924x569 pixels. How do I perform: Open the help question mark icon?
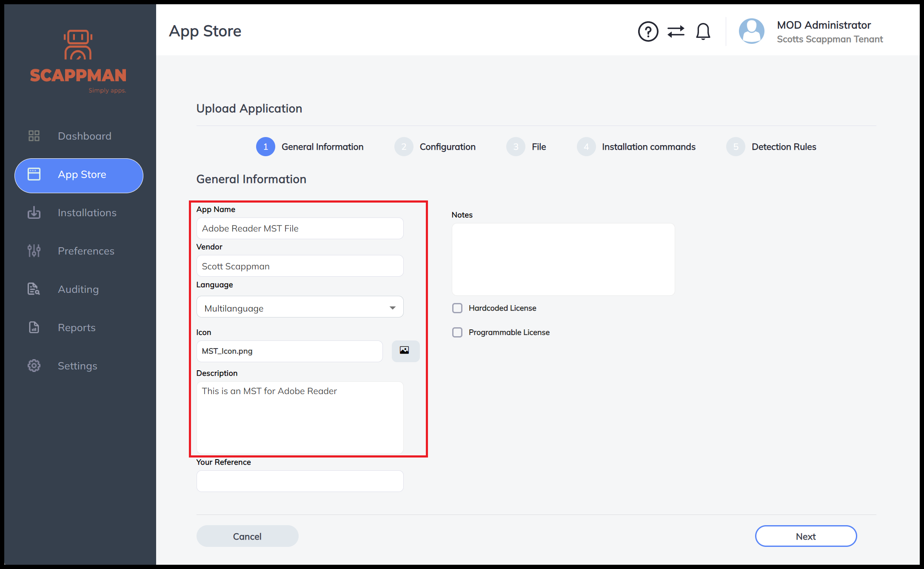click(648, 31)
